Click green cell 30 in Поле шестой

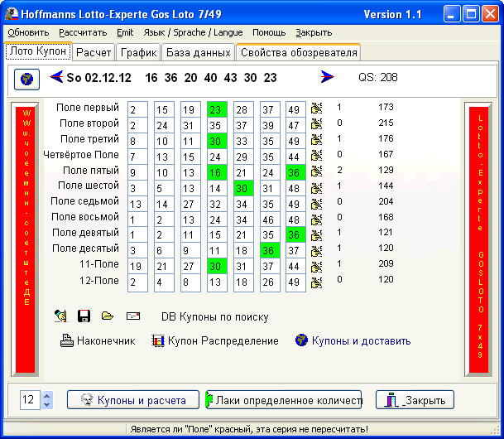(x=243, y=188)
